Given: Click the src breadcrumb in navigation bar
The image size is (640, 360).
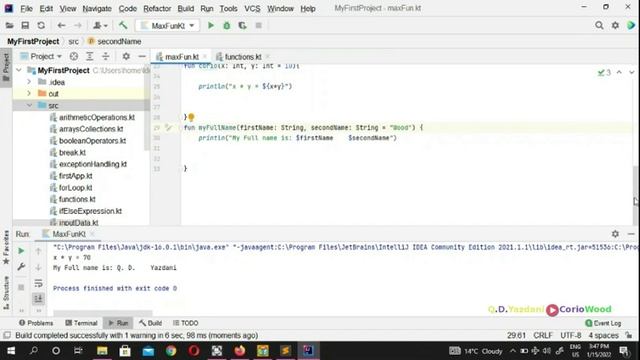Looking at the screenshot, I should point(73,42).
